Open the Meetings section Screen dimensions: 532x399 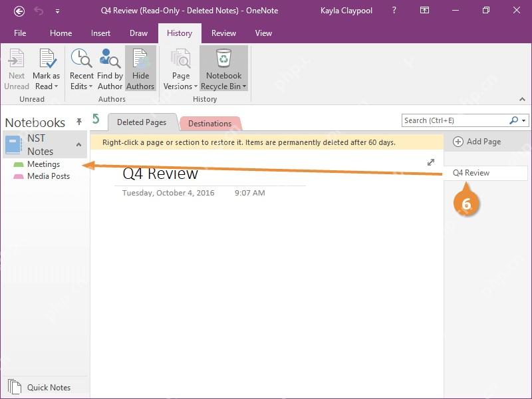pos(43,164)
